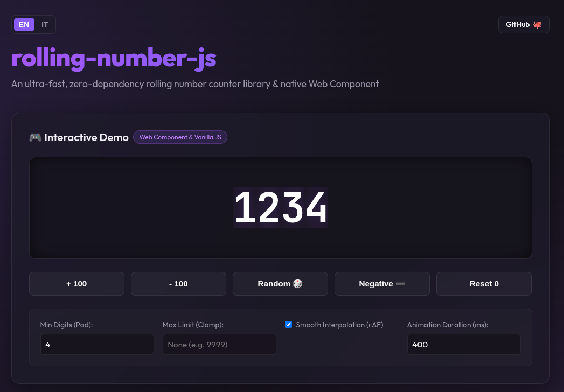Image resolution: width=564 pixels, height=392 pixels.
Task: Click the game controller icon beside Interactive Demo
Action: 35,137
